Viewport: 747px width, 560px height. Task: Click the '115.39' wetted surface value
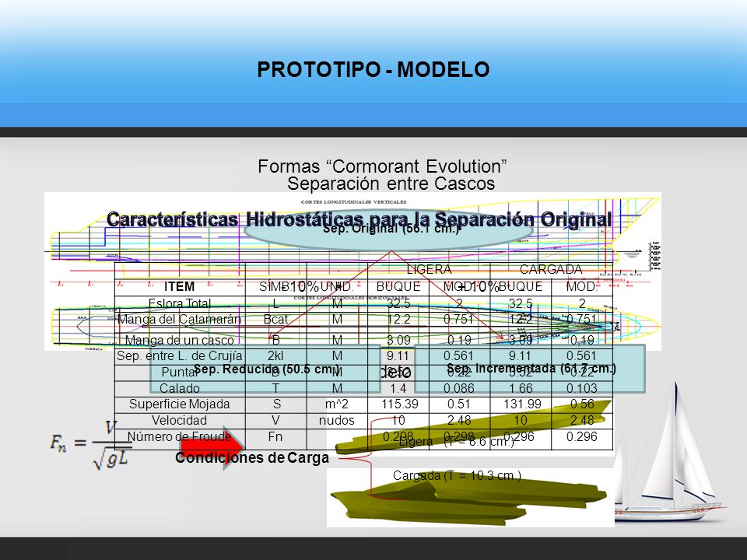tap(398, 404)
